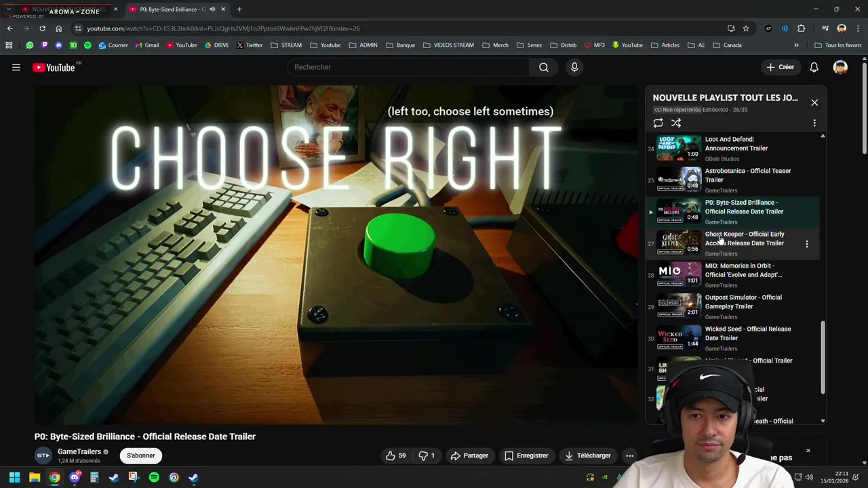Screen dimensions: 868x488
Task: Open the Chrome apps grid shortcut
Action: click(x=9, y=45)
